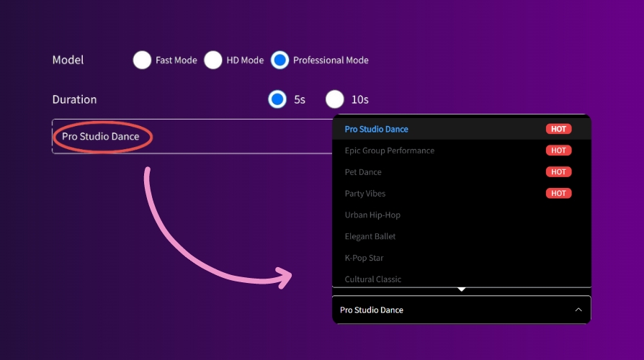
Task: Click the HOT badge beside Pet Dance
Action: (x=558, y=172)
